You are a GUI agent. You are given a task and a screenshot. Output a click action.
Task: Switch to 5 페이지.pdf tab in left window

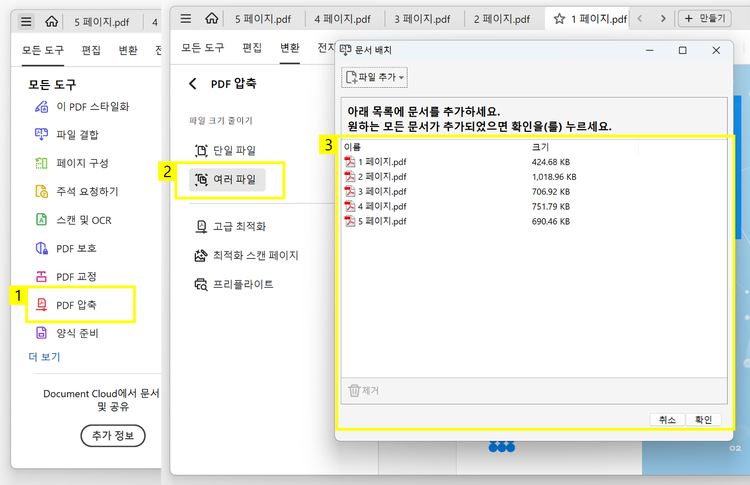(101, 22)
